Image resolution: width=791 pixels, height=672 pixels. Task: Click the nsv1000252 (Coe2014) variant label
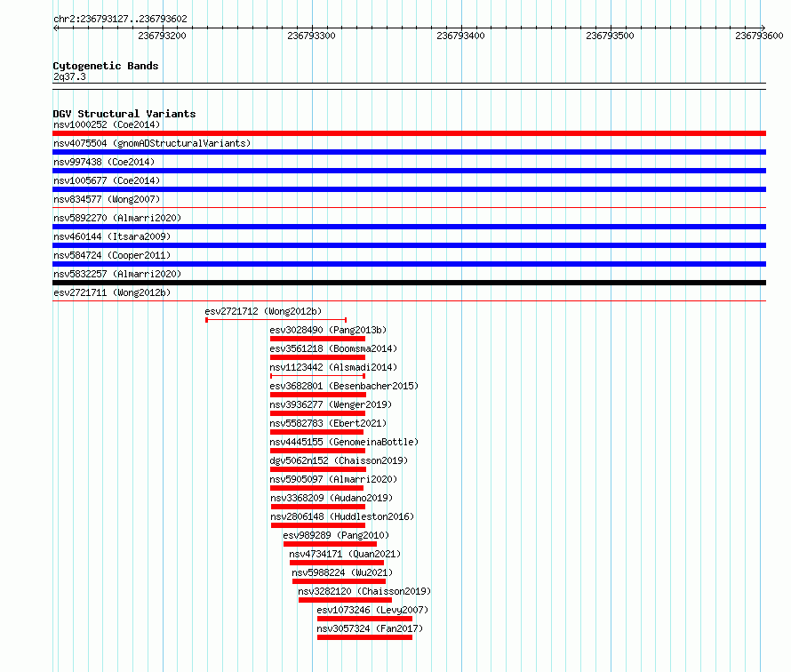click(107, 124)
